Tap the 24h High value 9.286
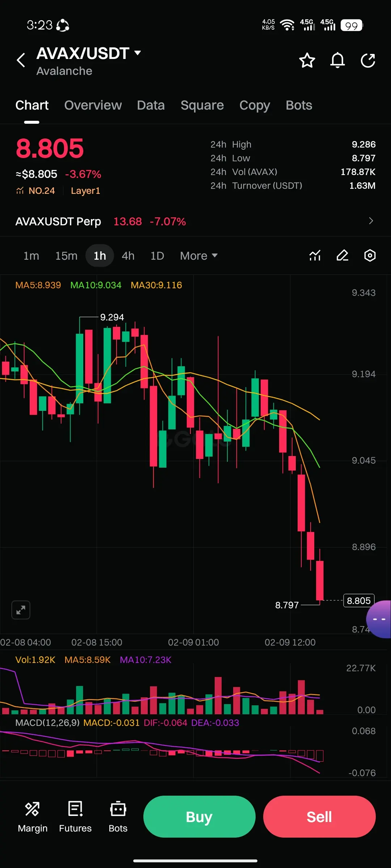391x868 pixels. tap(364, 144)
